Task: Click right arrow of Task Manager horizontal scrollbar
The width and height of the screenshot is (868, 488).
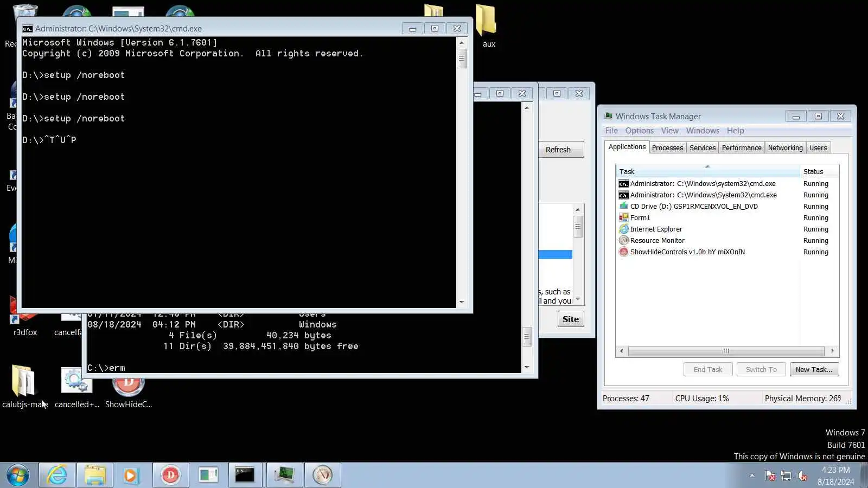Action: click(x=833, y=351)
